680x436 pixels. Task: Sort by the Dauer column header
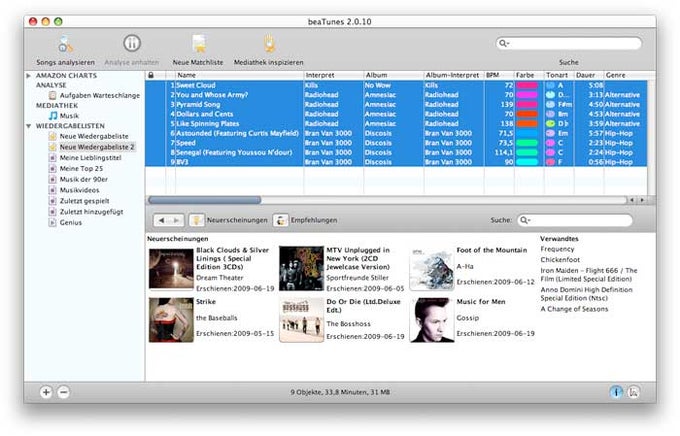(x=589, y=75)
